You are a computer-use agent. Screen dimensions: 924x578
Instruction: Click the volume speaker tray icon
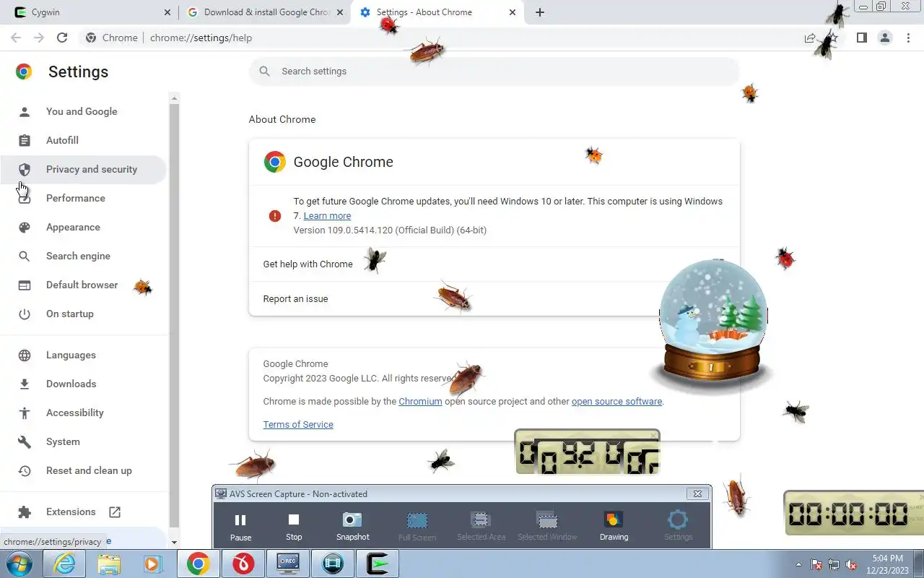[x=852, y=564]
